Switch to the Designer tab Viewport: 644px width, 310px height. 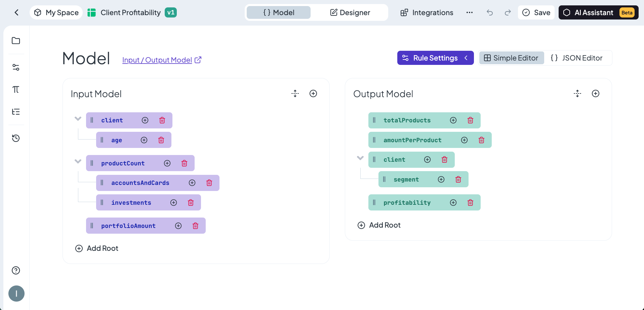[350, 13]
